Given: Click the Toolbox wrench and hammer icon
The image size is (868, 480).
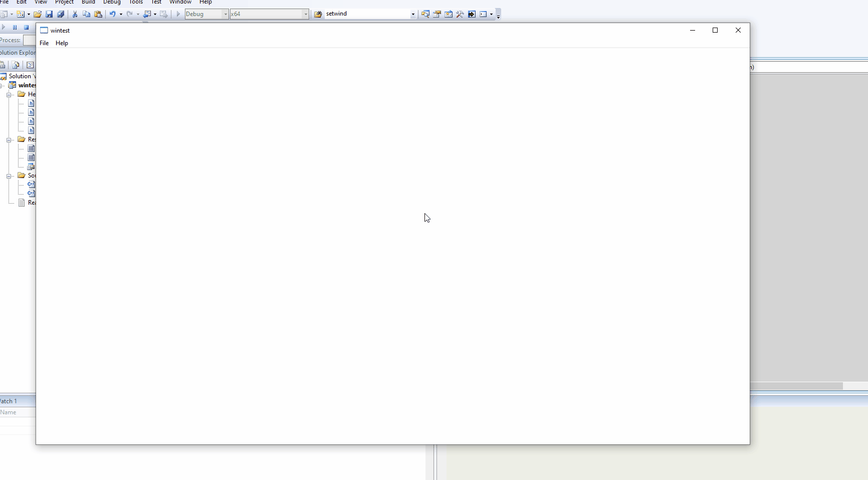Looking at the screenshot, I should 460,14.
